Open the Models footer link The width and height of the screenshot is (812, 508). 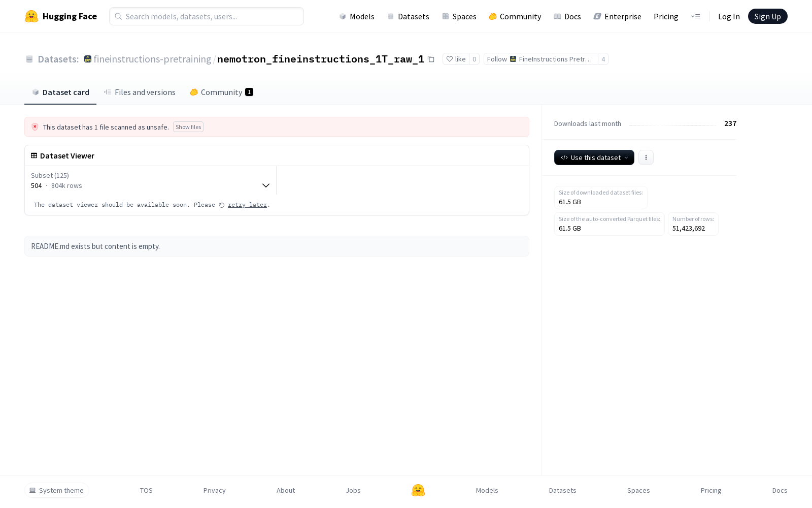pos(487,490)
